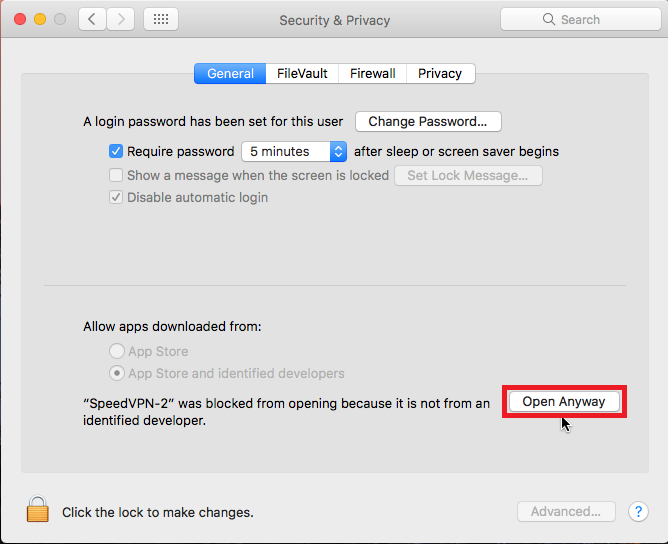Select the General tab
The height and width of the screenshot is (544, 668).
(x=230, y=73)
